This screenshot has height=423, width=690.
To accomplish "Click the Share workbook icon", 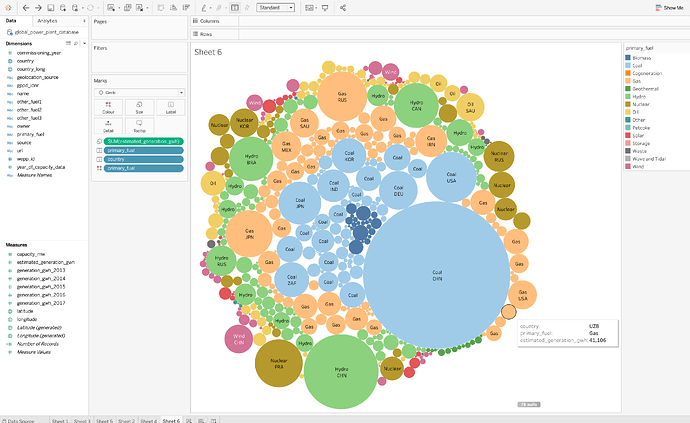I will tap(343, 7).
